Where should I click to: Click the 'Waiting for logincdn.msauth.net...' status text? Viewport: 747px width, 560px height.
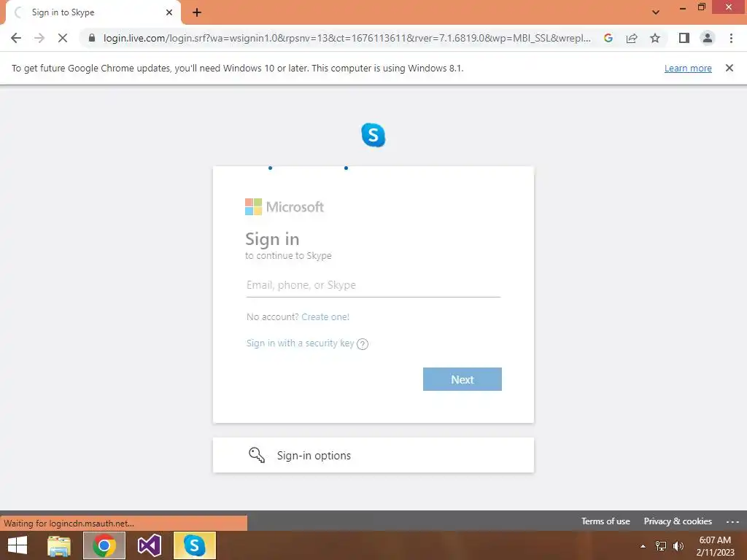tap(69, 524)
